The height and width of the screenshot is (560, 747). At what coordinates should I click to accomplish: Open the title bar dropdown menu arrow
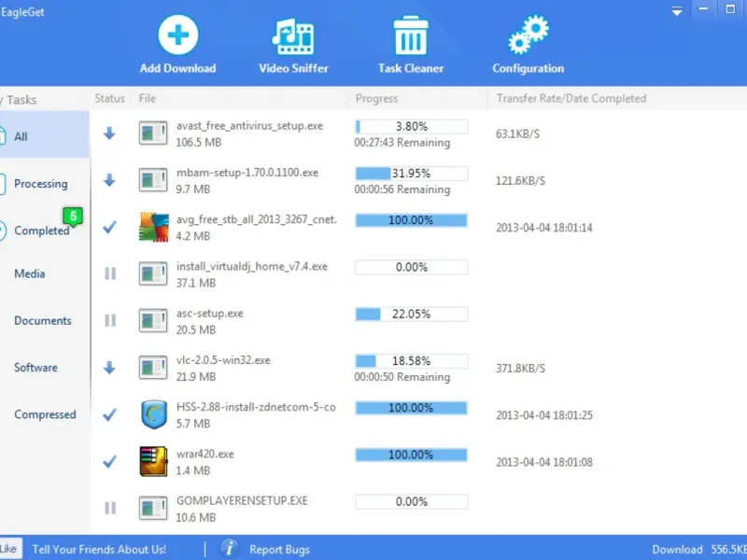pos(676,11)
